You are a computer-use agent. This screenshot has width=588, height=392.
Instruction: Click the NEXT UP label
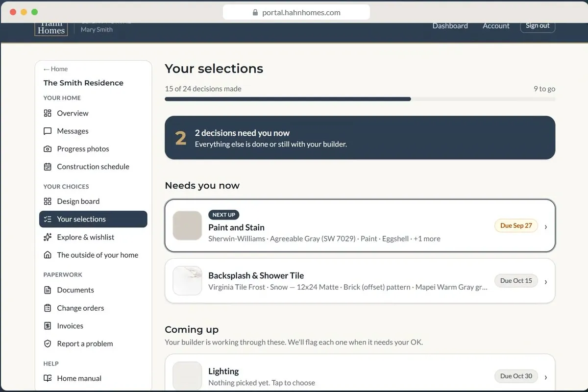tap(224, 215)
